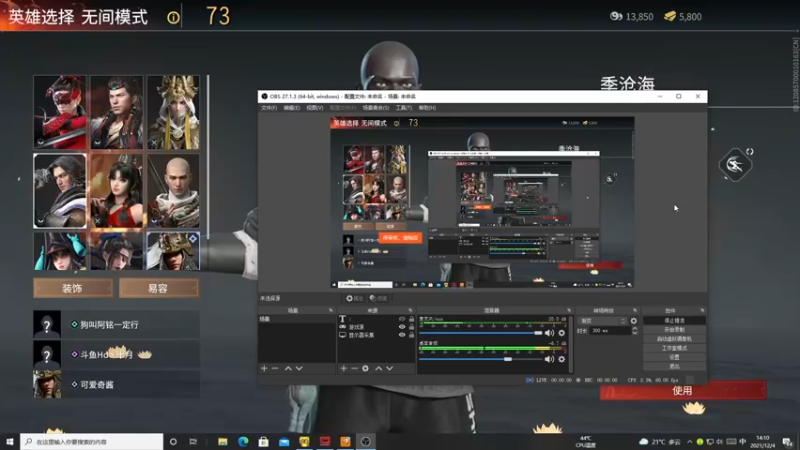The width and height of the screenshot is (800, 450).
Task: Open 桌面音频 audio settings gear
Action: click(x=562, y=359)
